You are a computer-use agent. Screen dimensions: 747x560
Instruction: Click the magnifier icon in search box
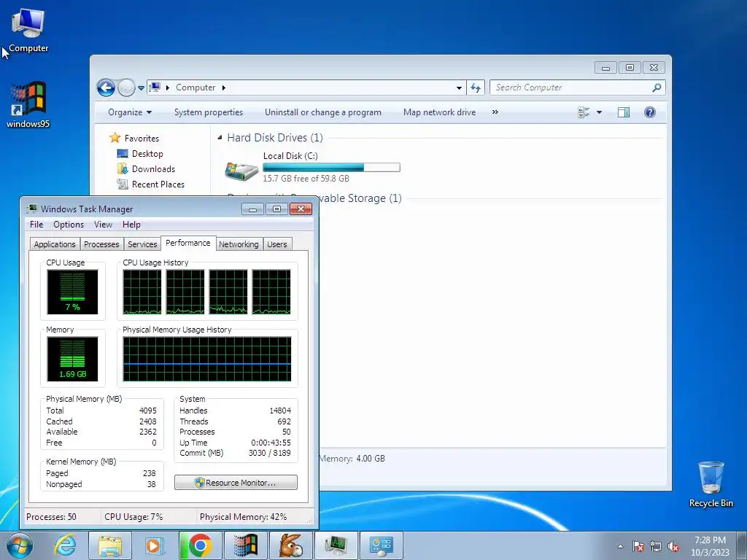pos(657,87)
